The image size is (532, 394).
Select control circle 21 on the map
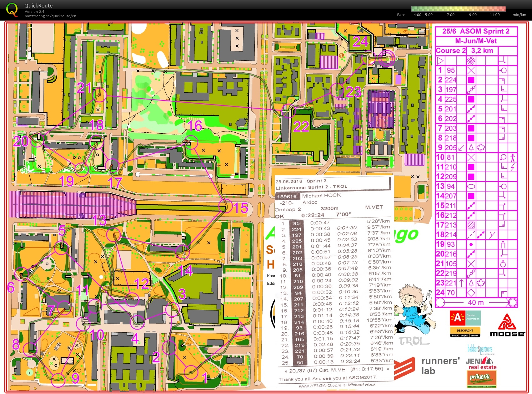[99, 94]
